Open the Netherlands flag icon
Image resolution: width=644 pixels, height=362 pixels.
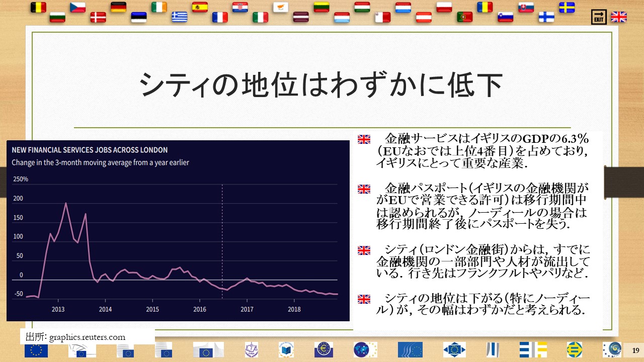click(403, 7)
